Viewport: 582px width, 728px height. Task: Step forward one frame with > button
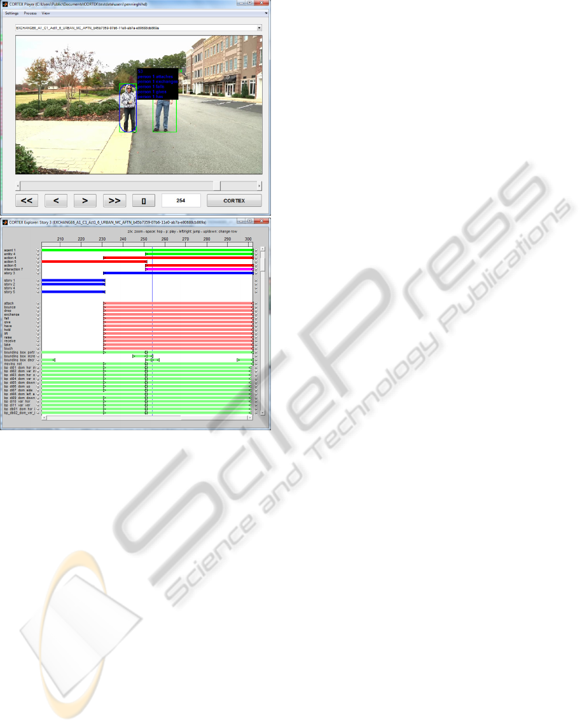click(85, 200)
